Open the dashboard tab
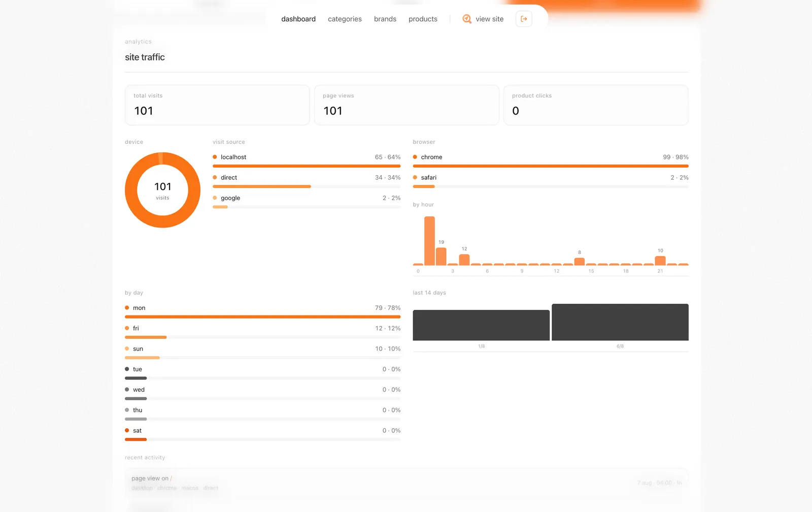The height and width of the screenshot is (512, 812). coord(298,19)
